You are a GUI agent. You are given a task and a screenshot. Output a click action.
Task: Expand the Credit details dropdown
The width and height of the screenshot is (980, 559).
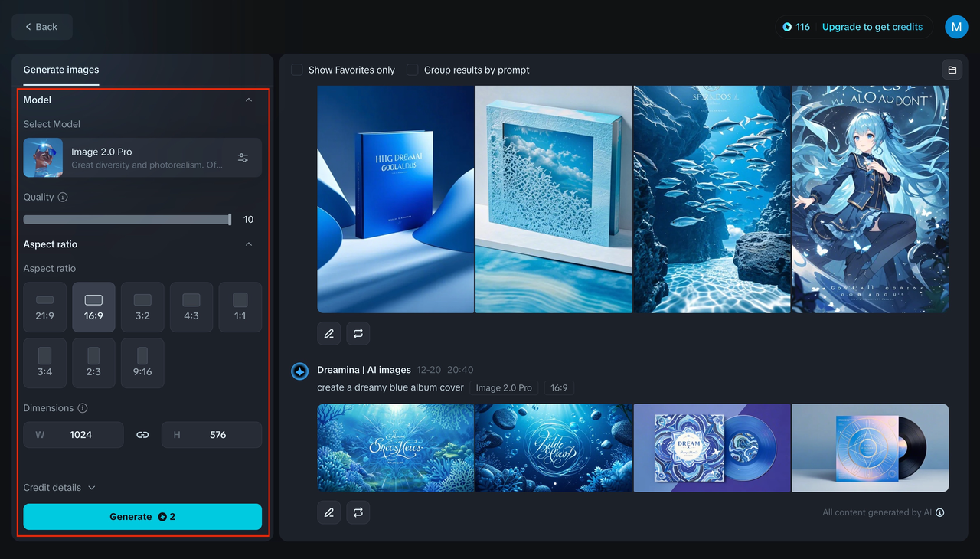[x=60, y=488]
